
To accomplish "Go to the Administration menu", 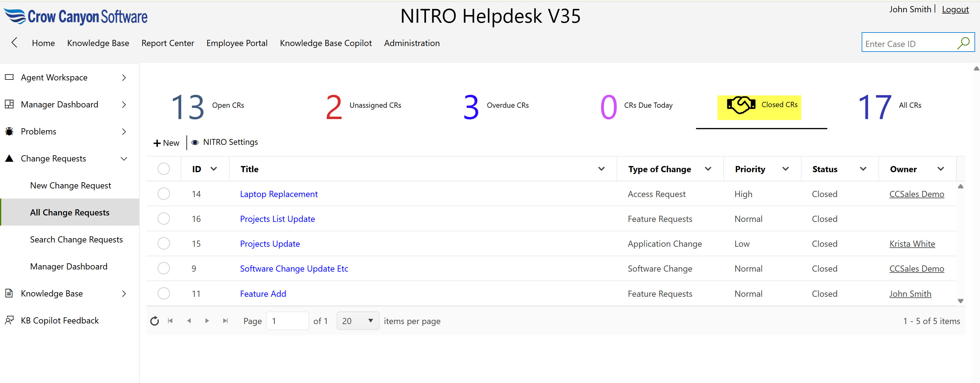I will pos(412,43).
